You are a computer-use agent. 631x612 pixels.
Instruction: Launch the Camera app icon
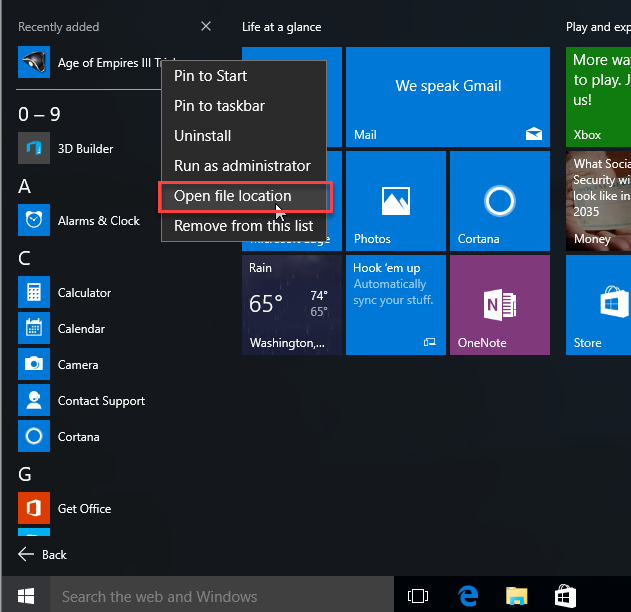pos(34,364)
